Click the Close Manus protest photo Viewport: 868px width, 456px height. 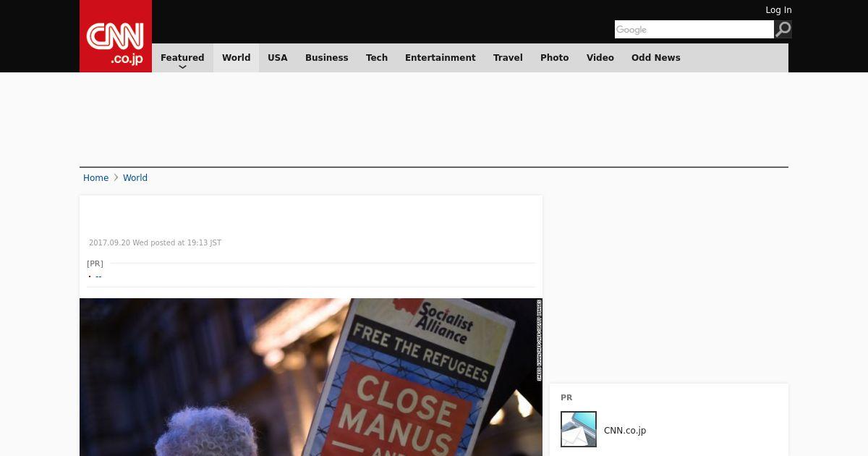click(x=311, y=377)
